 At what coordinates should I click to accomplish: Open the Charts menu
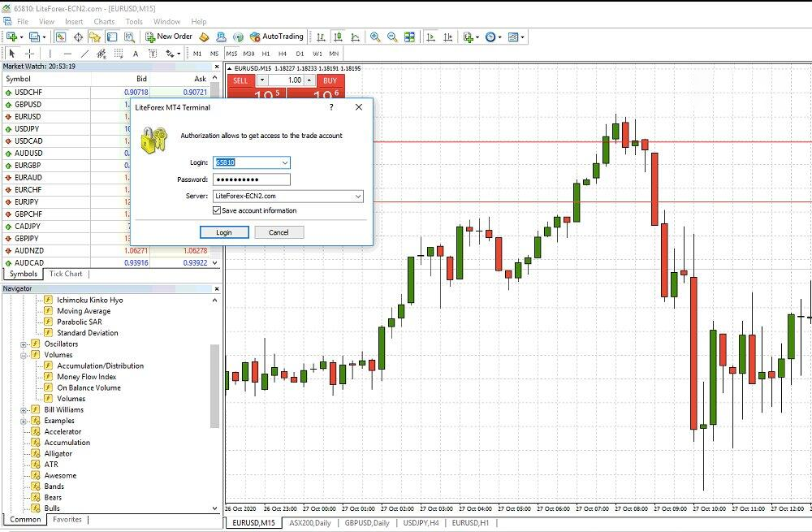point(104,21)
